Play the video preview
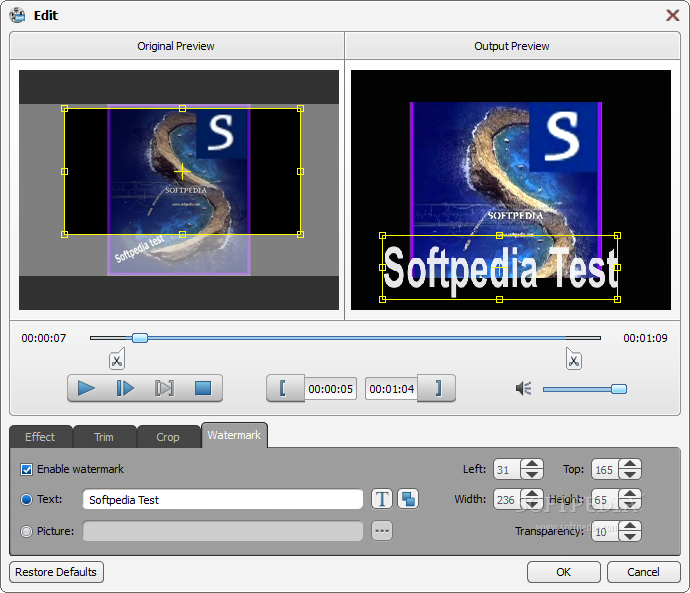 86,388
